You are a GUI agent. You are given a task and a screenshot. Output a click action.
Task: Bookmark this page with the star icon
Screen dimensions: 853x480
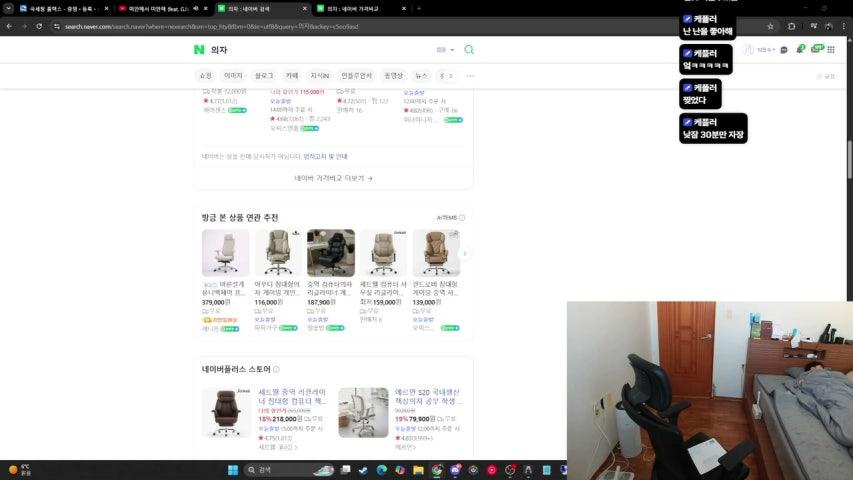[x=770, y=26]
